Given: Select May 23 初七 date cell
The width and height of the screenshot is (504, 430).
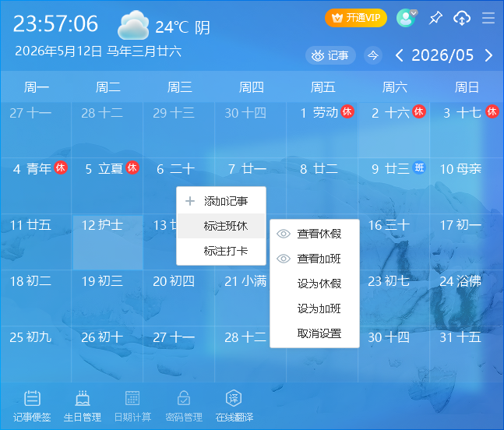Looking at the screenshot, I should [394, 298].
